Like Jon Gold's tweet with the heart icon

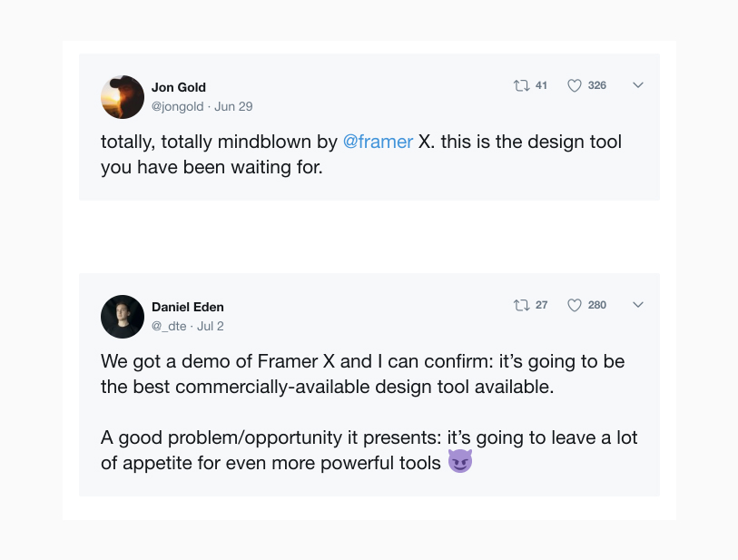coord(574,85)
